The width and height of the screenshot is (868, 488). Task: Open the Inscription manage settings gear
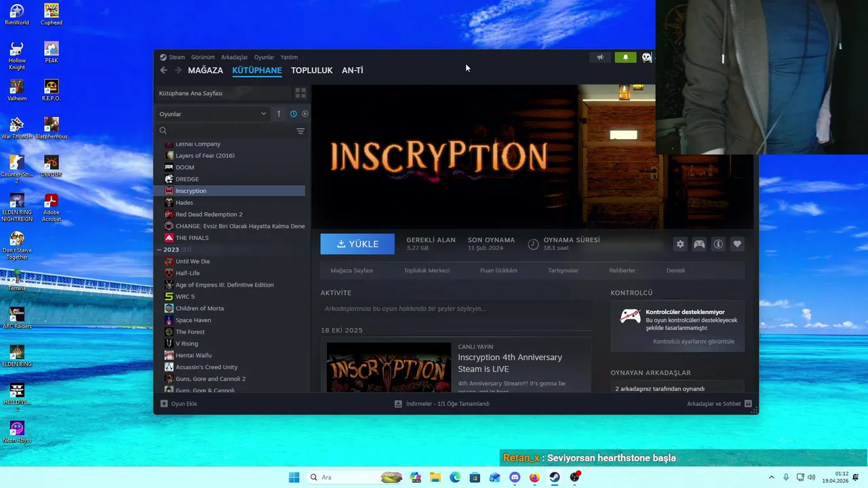click(x=680, y=244)
